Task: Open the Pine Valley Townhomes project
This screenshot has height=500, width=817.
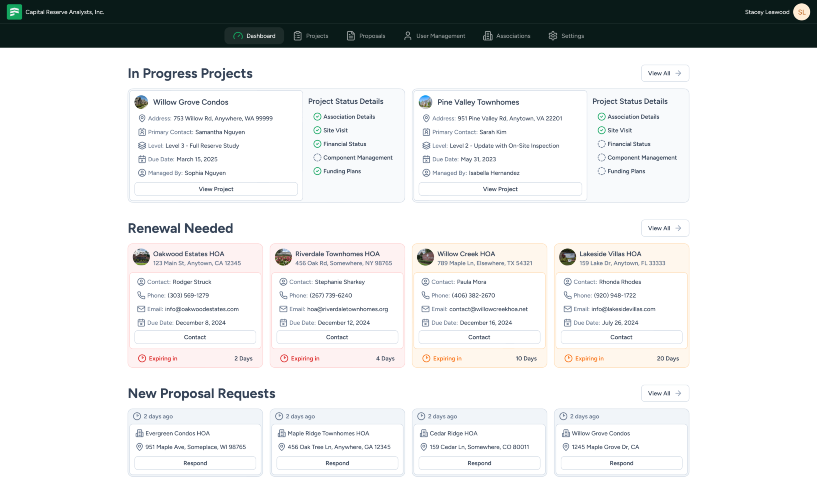Action: (500, 189)
